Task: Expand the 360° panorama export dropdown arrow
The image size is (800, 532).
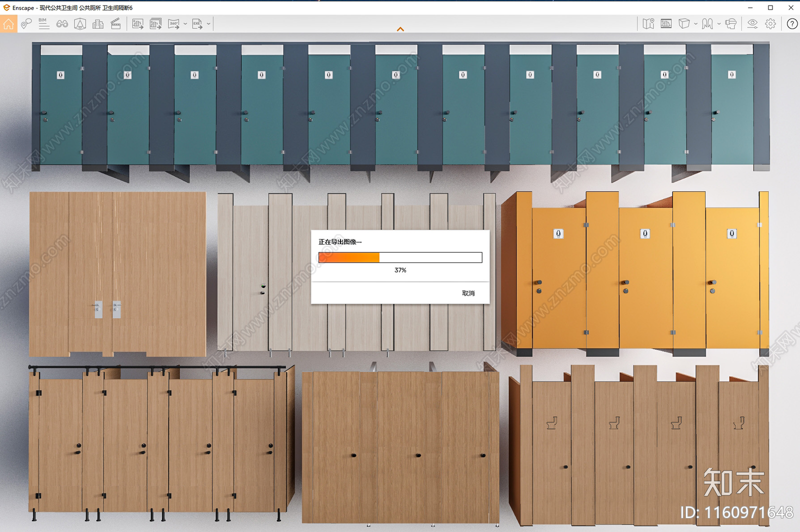Action: [x=185, y=23]
